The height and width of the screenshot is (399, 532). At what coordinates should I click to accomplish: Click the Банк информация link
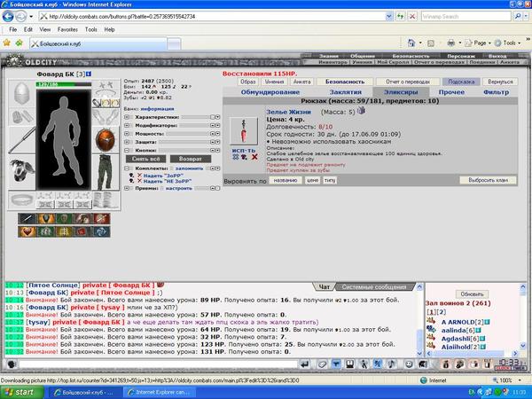tap(157, 109)
